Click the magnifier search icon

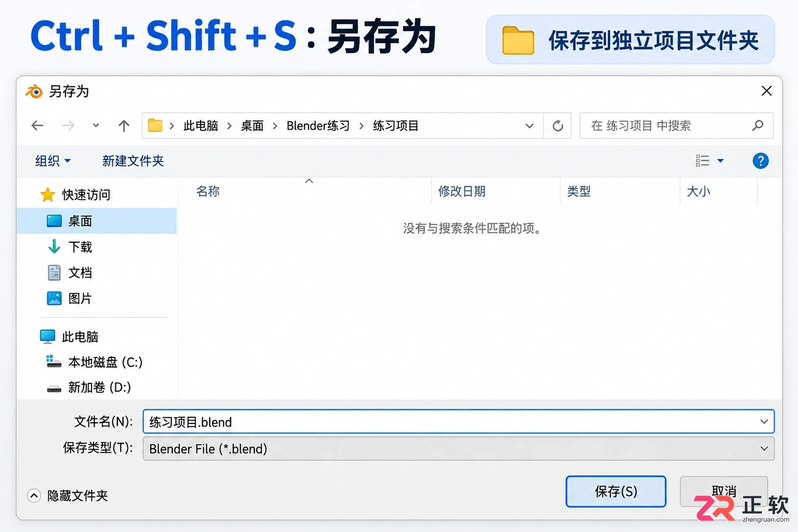(x=758, y=126)
